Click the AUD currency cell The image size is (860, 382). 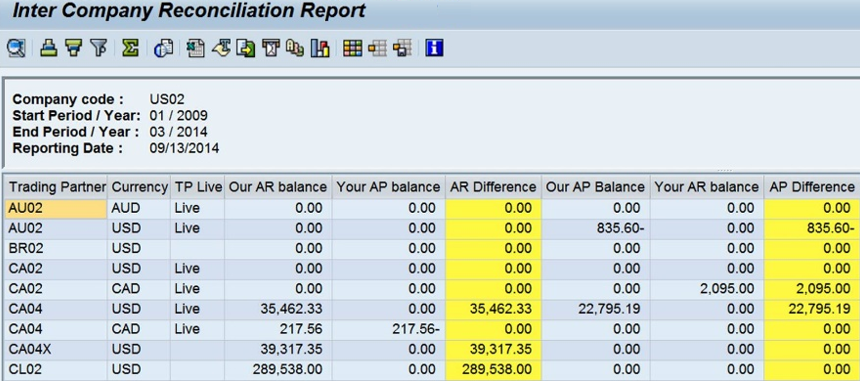[x=139, y=209]
